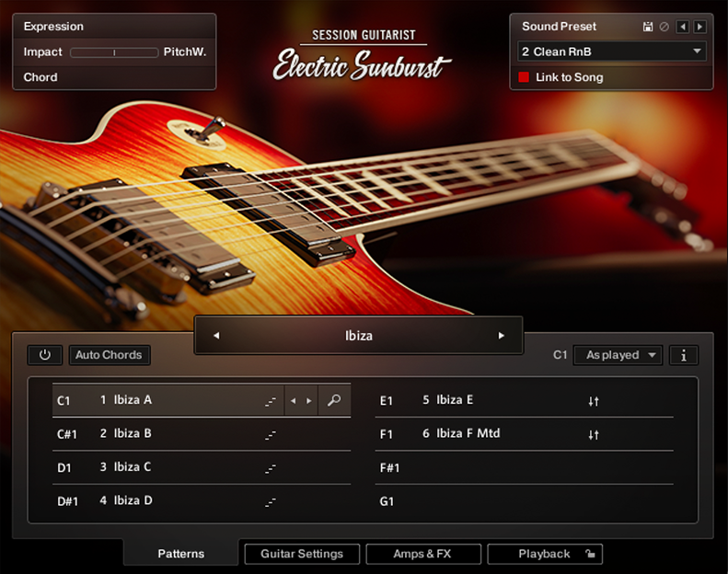Screen dimensions: 728x574
Task: Open the Guitar Settings tab
Action: (x=302, y=554)
